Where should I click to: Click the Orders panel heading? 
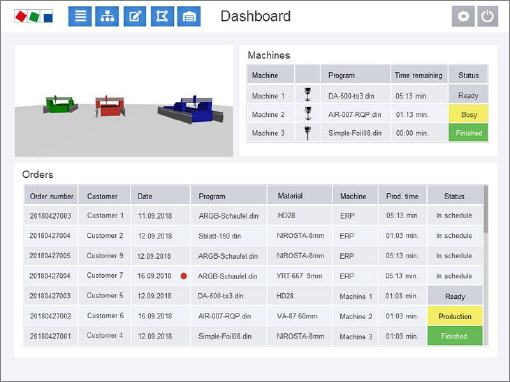pyautogui.click(x=37, y=174)
